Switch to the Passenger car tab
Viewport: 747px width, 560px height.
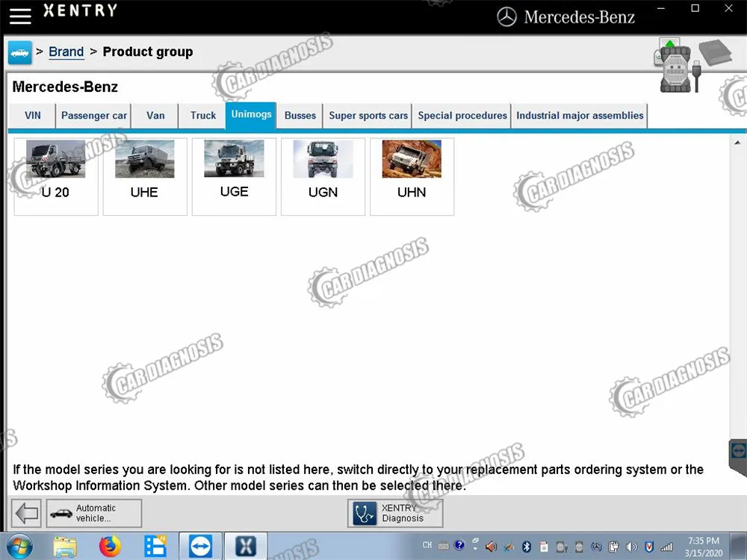point(94,116)
